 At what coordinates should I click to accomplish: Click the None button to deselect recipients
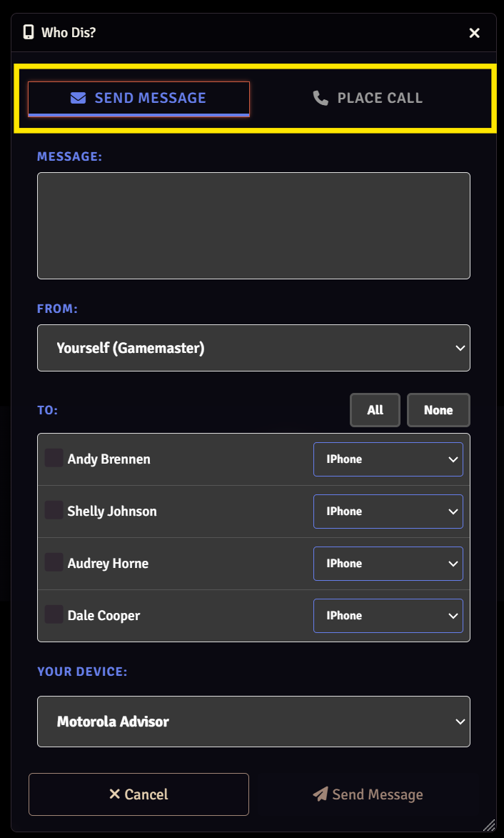pyautogui.click(x=438, y=410)
